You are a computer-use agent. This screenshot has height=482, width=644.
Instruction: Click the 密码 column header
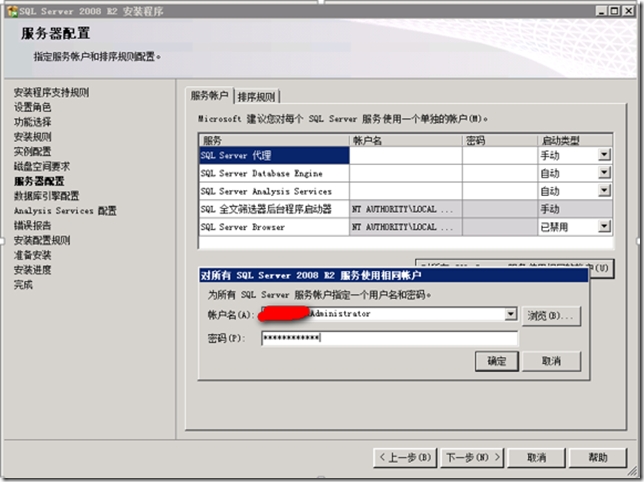(x=500, y=140)
